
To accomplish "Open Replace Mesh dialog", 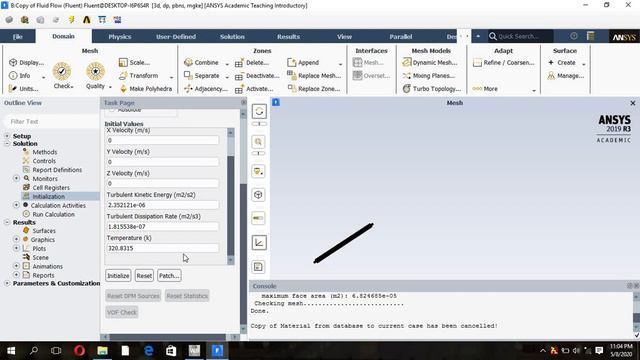I will (314, 76).
